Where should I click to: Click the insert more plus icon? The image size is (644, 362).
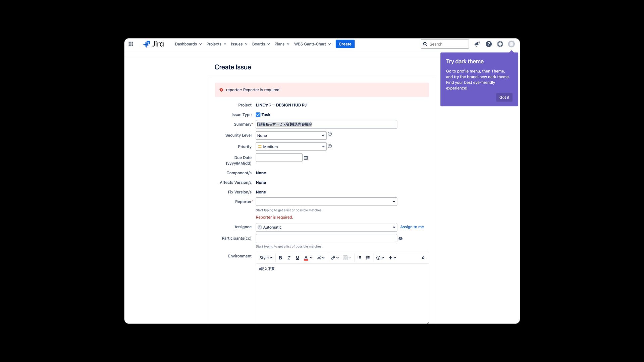[390, 258]
